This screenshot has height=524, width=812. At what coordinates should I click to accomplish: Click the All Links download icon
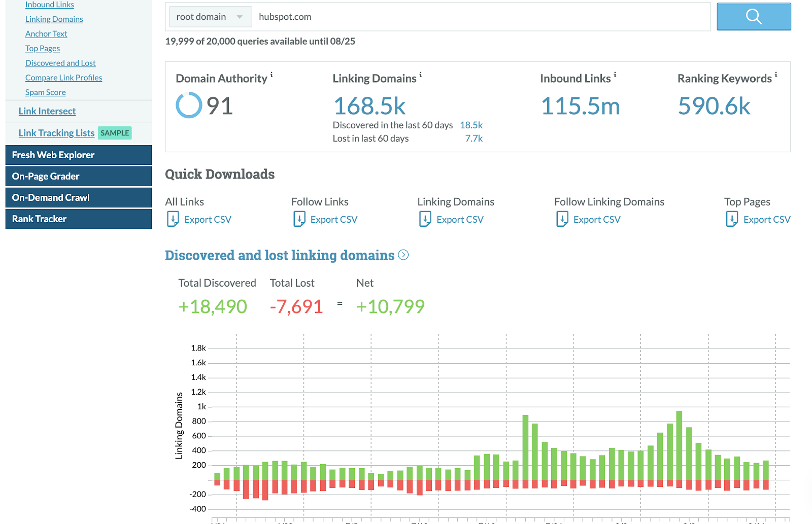click(x=173, y=219)
